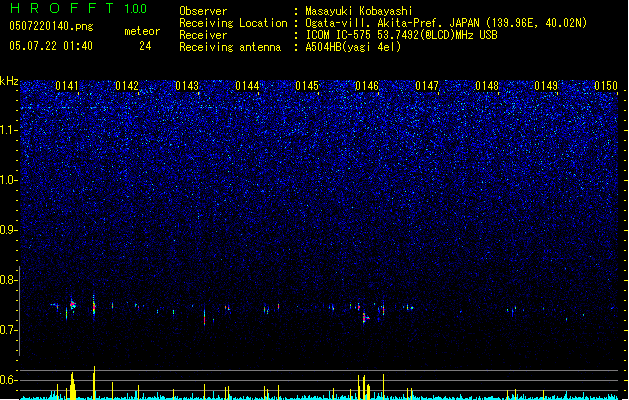
Task: Click the Receiving antenna label
Action: click(x=230, y=47)
